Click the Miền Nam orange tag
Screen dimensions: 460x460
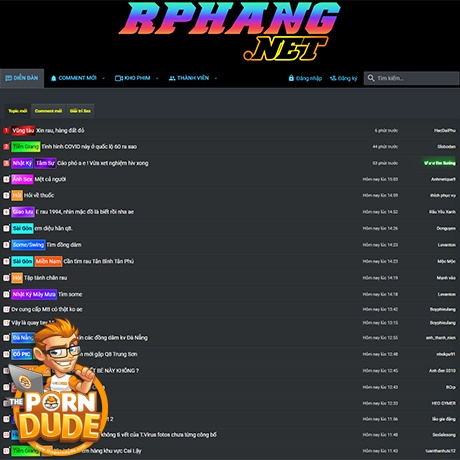pyautogui.click(x=48, y=261)
